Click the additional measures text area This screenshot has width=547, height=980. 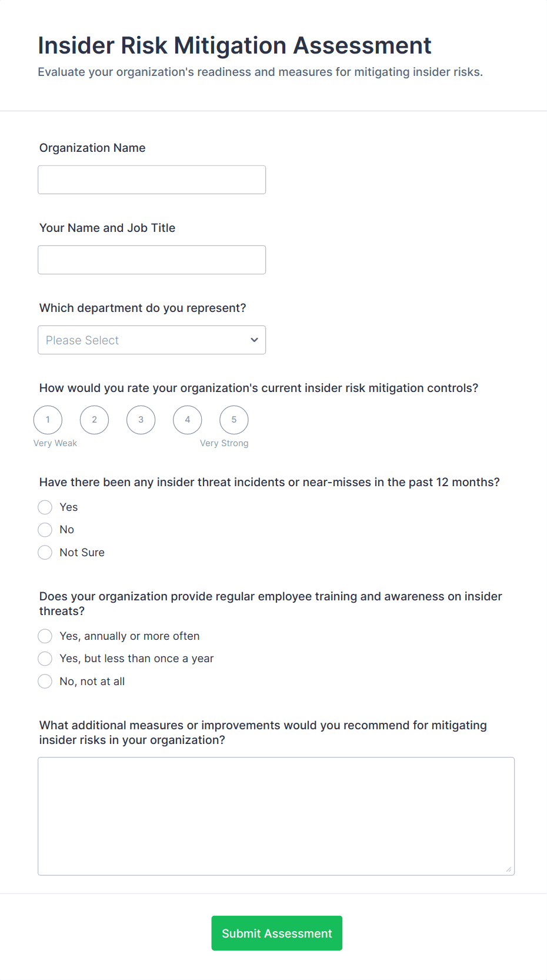pos(276,816)
